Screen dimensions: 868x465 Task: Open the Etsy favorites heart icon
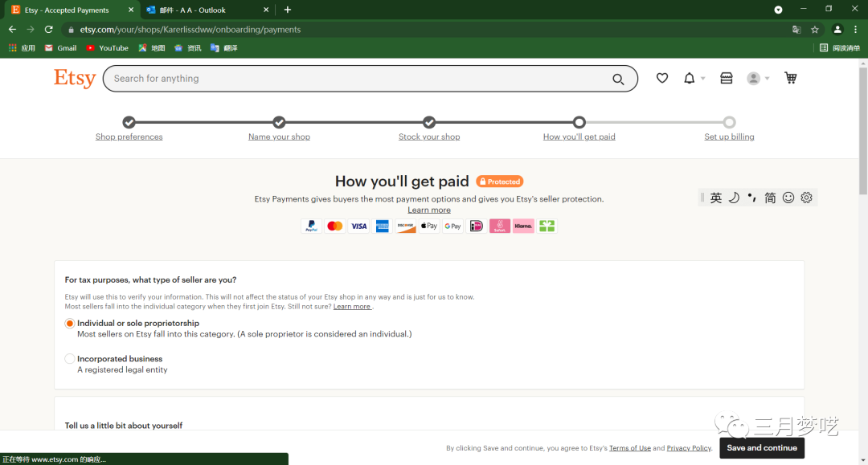pyautogui.click(x=662, y=78)
